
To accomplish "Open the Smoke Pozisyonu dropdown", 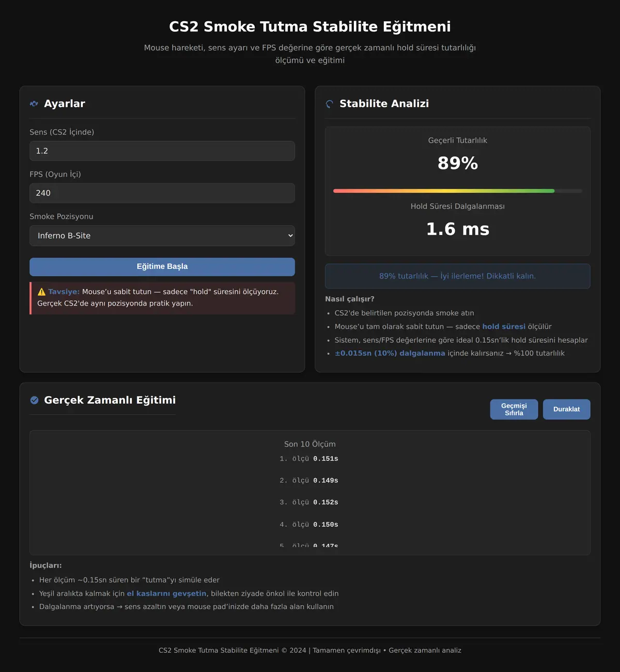I will tap(162, 236).
